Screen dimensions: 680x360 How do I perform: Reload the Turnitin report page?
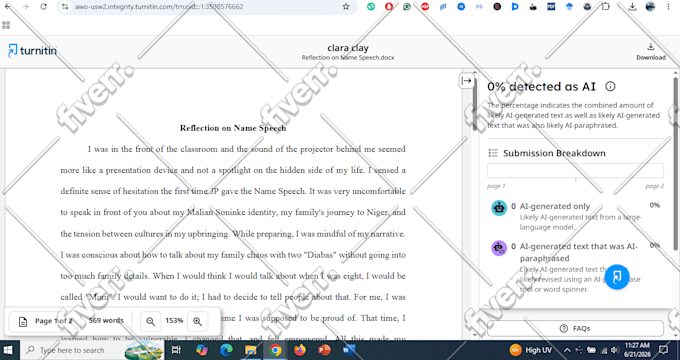point(43,7)
